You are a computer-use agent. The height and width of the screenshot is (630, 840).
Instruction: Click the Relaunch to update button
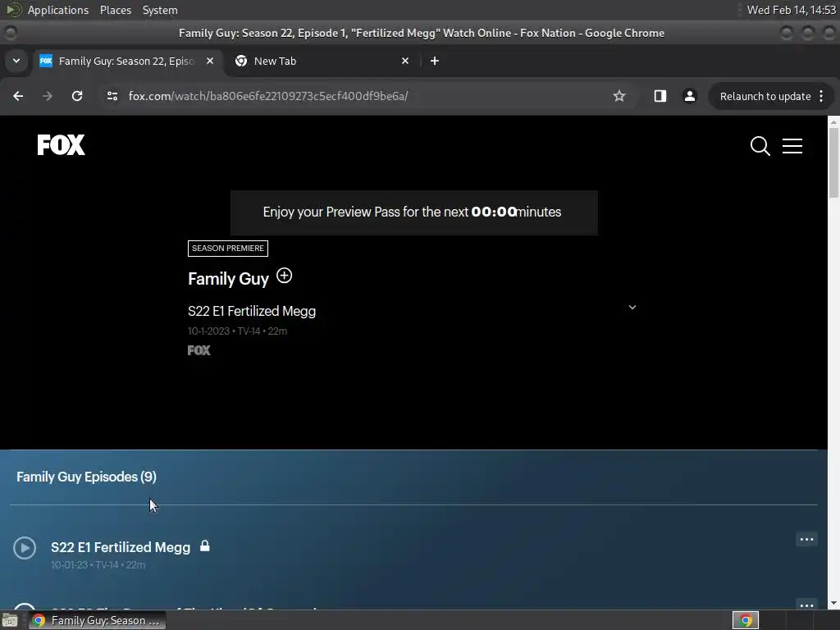coord(765,97)
